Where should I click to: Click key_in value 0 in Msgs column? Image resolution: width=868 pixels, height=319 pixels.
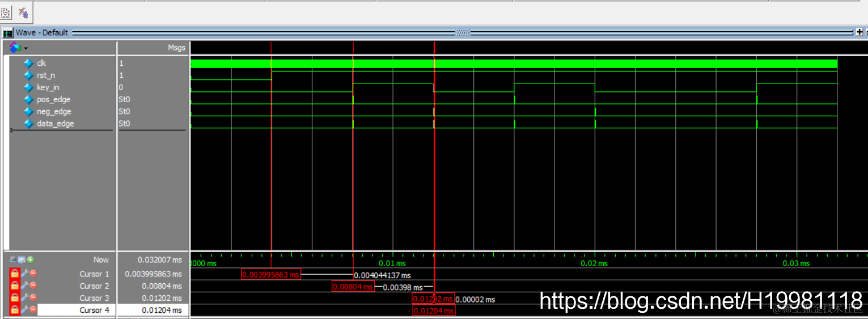pos(121,87)
